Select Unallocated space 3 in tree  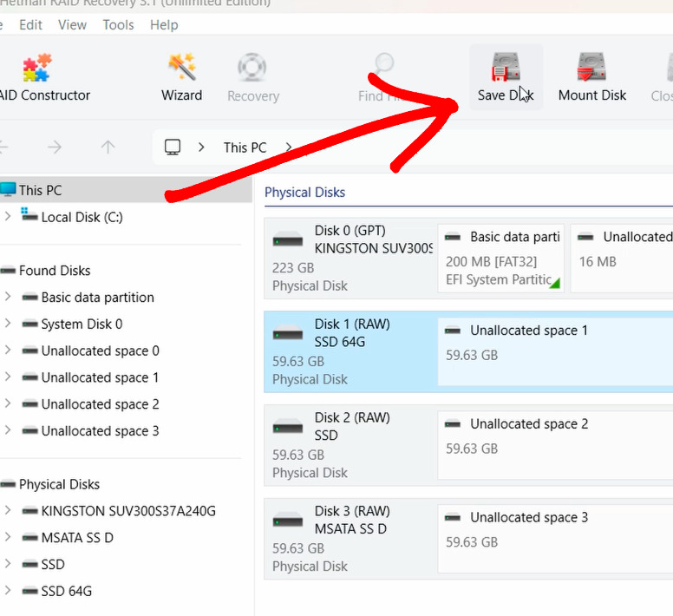tap(100, 430)
